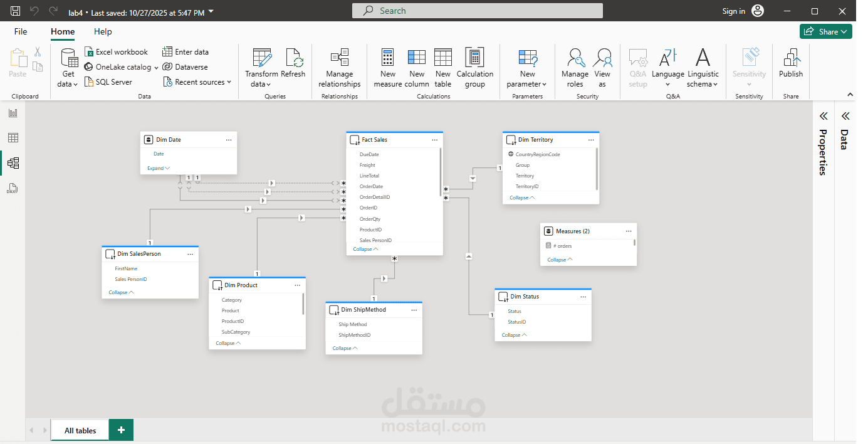Expand the Dim Date table
The width and height of the screenshot is (868, 444).
point(159,168)
